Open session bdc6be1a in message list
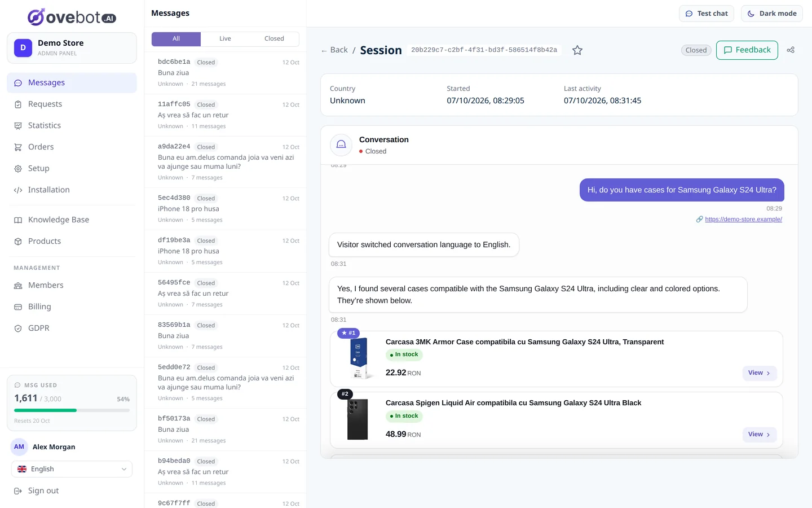This screenshot has width=812, height=508. tap(226, 73)
